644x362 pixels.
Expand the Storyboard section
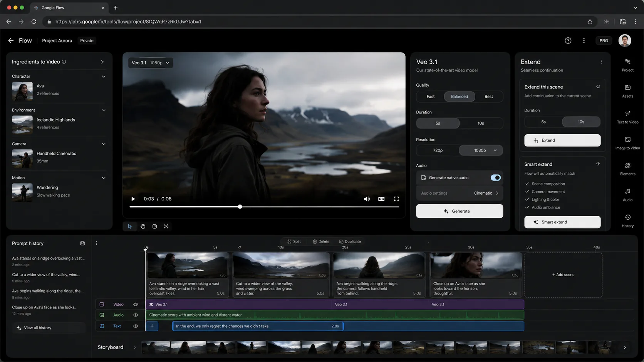point(135,347)
